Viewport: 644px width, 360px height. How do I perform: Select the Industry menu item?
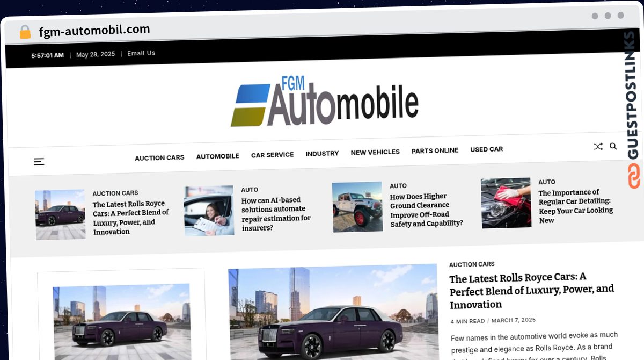(x=322, y=153)
